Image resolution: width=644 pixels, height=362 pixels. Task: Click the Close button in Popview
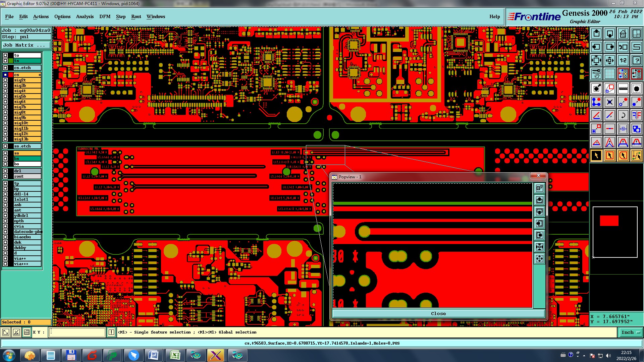(x=438, y=313)
